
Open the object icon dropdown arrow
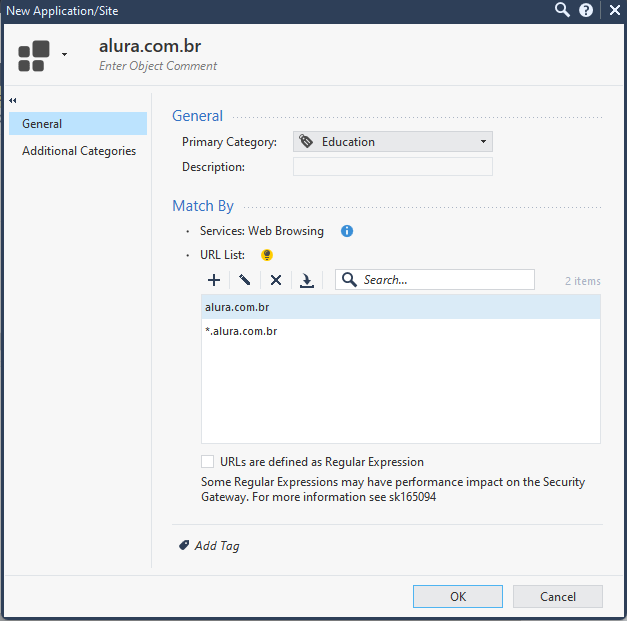click(x=64, y=54)
